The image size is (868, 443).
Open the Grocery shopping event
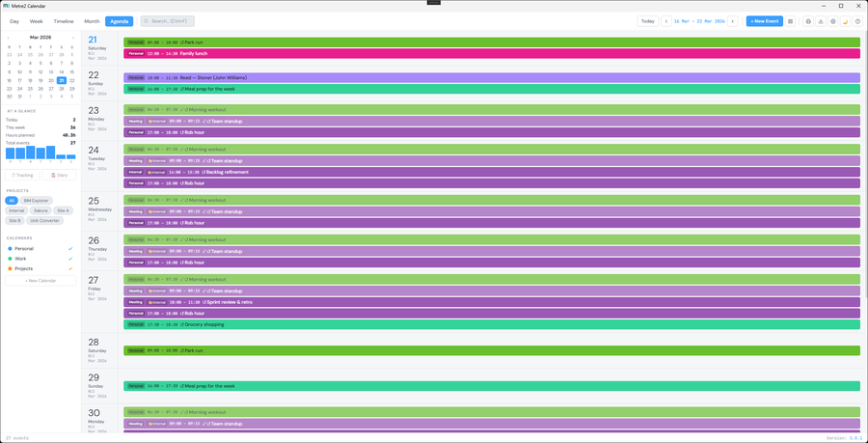click(x=492, y=324)
